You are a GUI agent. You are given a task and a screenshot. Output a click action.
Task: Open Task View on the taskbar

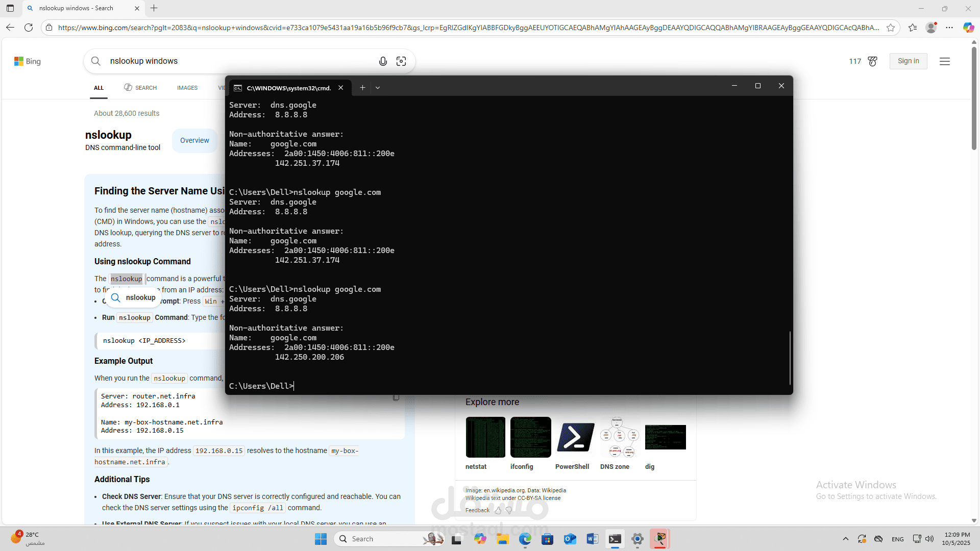(456, 539)
